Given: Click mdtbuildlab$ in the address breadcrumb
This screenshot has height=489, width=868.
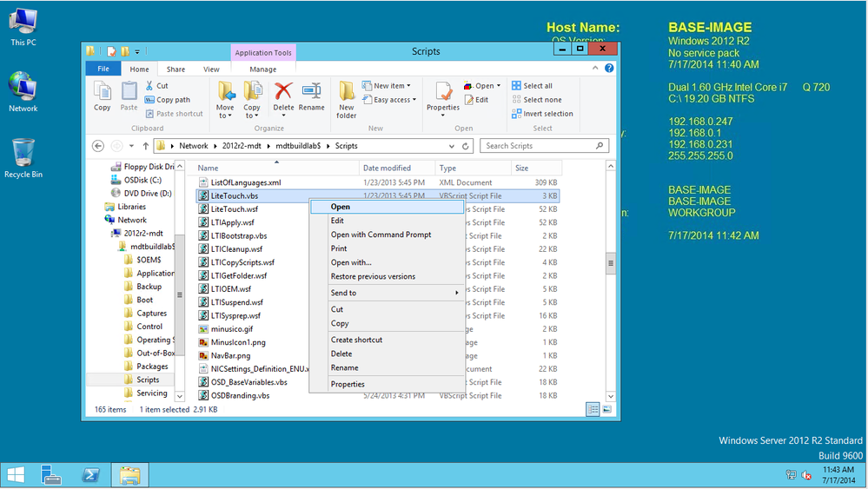Looking at the screenshot, I should (298, 146).
